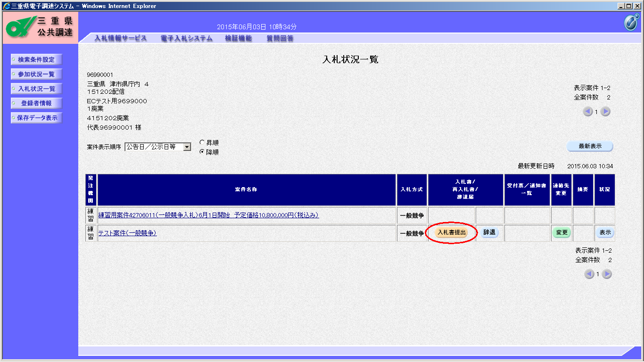Click the Internet Explorer icon in title bar
Screen dimensions: 644x362
point(7,6)
